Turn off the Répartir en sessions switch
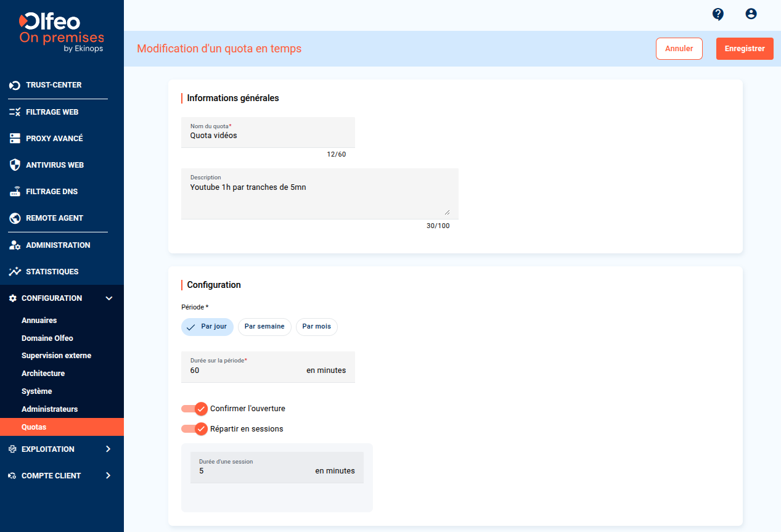Image resolution: width=781 pixels, height=532 pixels. coord(195,428)
